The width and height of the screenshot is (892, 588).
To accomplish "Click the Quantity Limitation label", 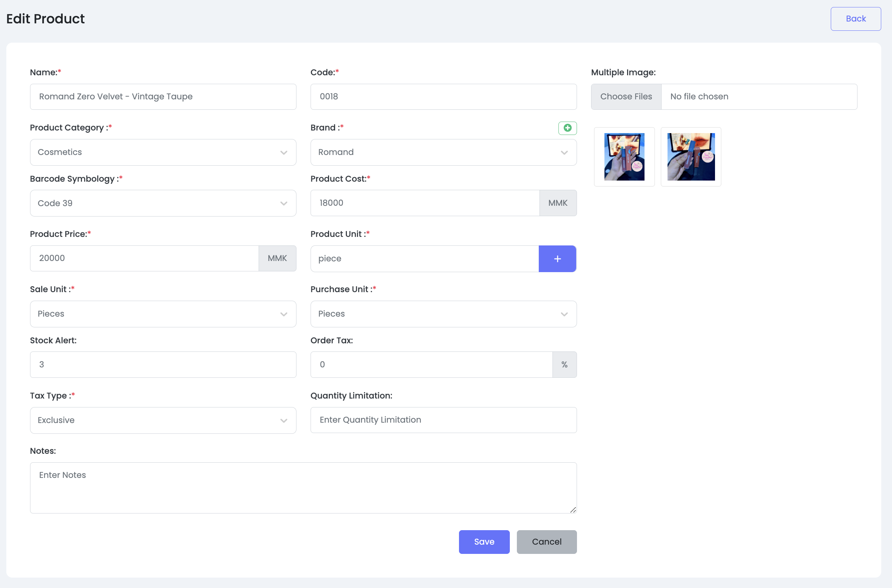I will tap(351, 396).
